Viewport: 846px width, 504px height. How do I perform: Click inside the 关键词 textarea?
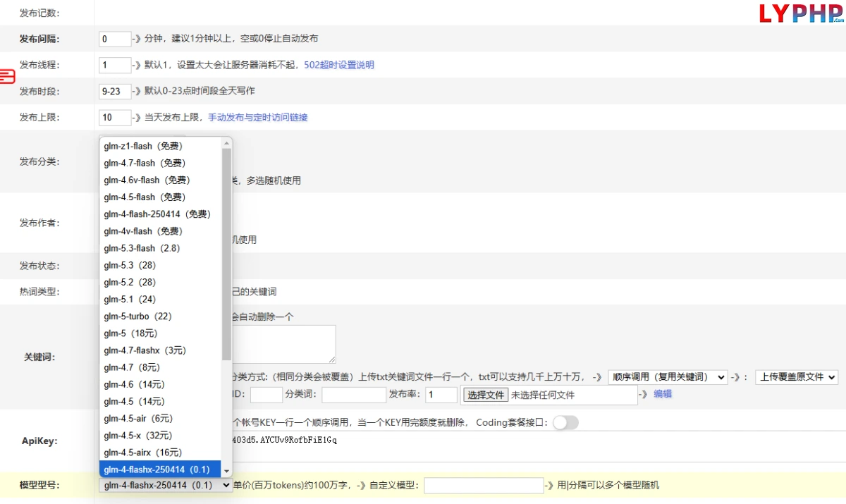[284, 344]
